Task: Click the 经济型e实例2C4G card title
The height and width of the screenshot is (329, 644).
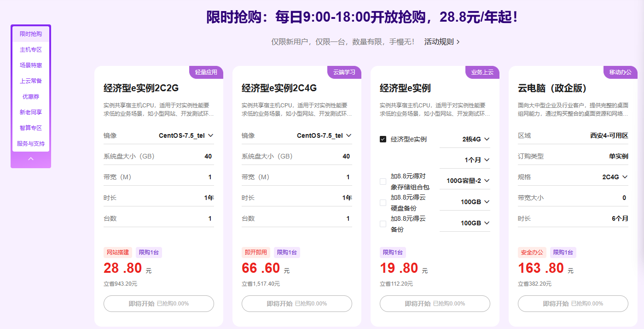Action: tap(279, 88)
